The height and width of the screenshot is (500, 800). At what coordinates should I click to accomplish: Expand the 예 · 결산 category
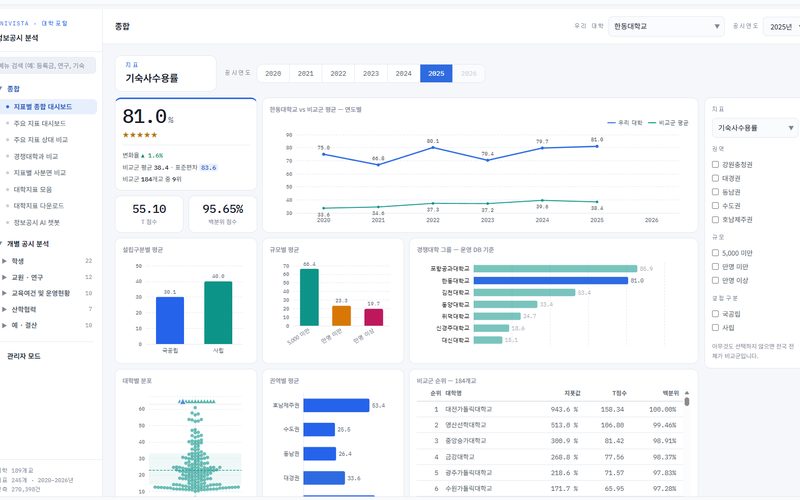point(47,325)
